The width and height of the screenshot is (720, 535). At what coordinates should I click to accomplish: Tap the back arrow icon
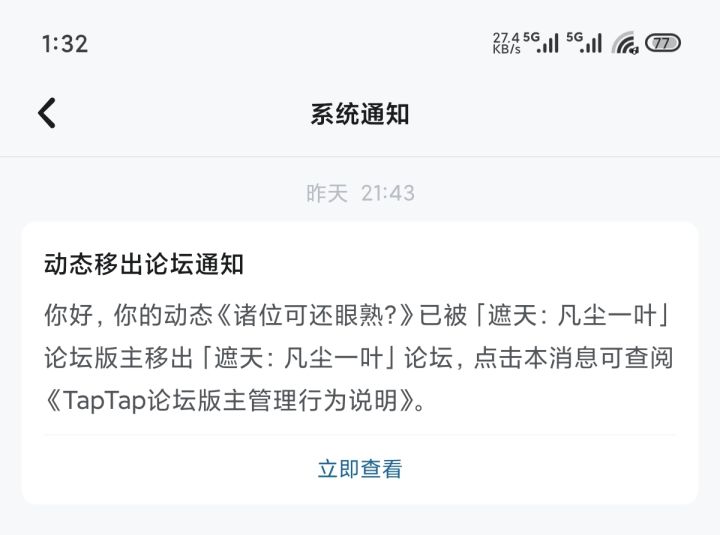(47, 113)
